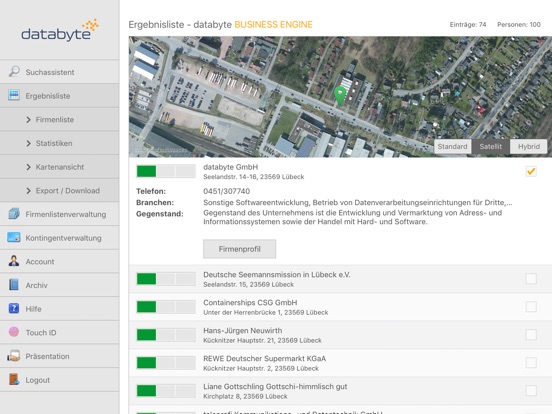Check REWE Deutscher Supermarkt KGaA checkbox
The width and height of the screenshot is (552, 414).
tap(531, 363)
